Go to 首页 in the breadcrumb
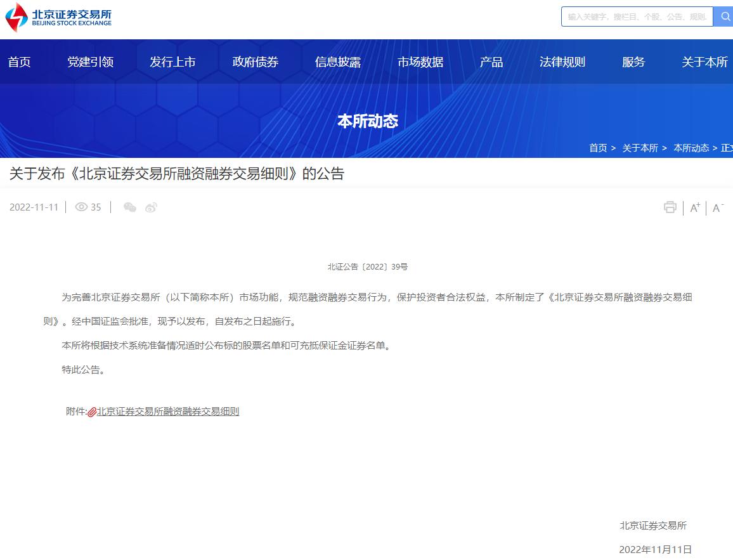733x560 pixels. 598,148
